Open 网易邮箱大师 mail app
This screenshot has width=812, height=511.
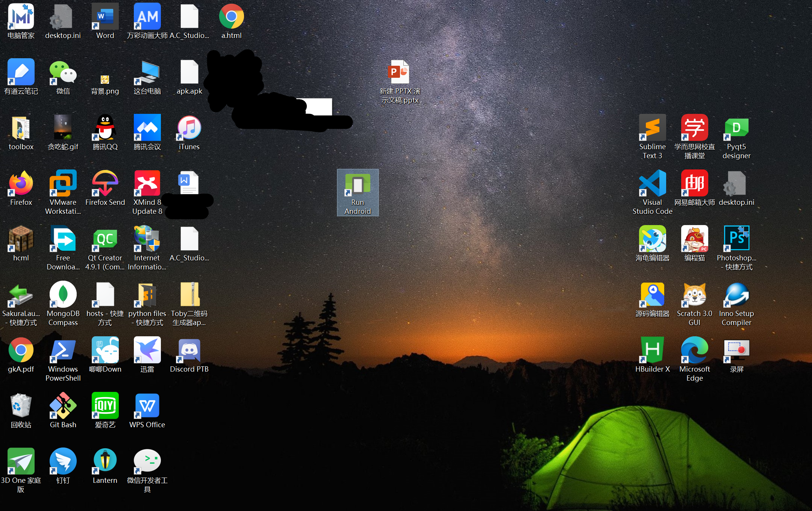coord(695,188)
